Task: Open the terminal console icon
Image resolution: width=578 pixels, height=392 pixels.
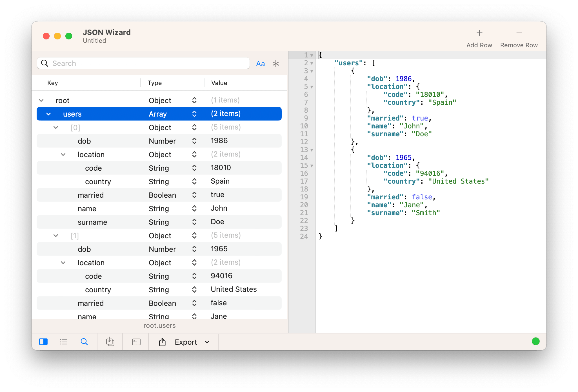Action: click(x=136, y=342)
